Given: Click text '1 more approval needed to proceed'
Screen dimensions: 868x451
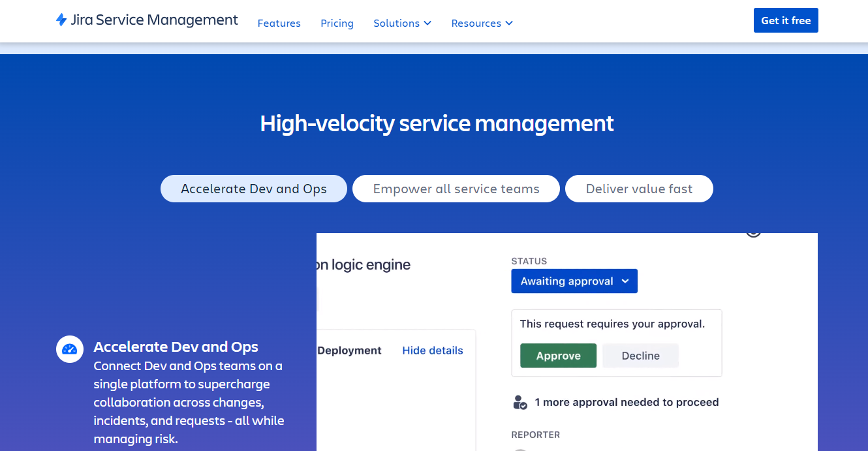Looking at the screenshot, I should (627, 402).
